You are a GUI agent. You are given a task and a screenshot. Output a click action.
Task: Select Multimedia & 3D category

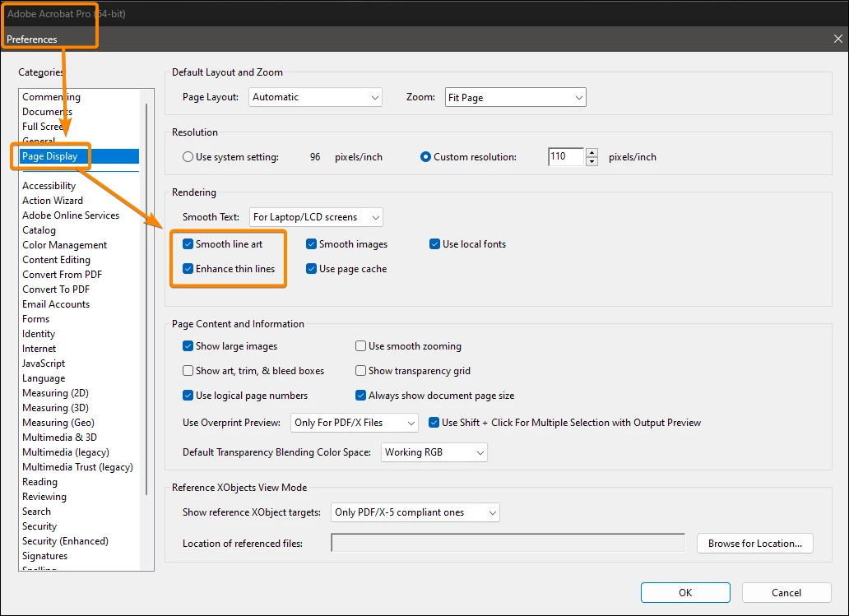pyautogui.click(x=59, y=438)
